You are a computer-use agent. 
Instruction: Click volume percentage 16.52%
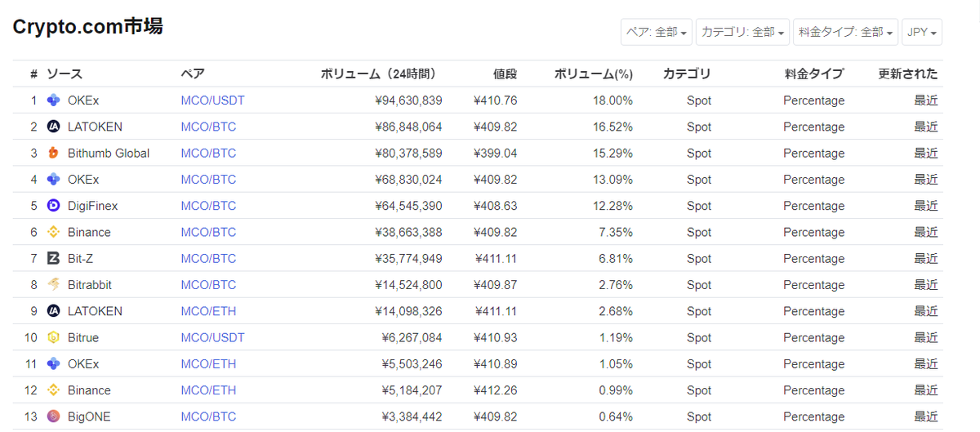coord(612,127)
